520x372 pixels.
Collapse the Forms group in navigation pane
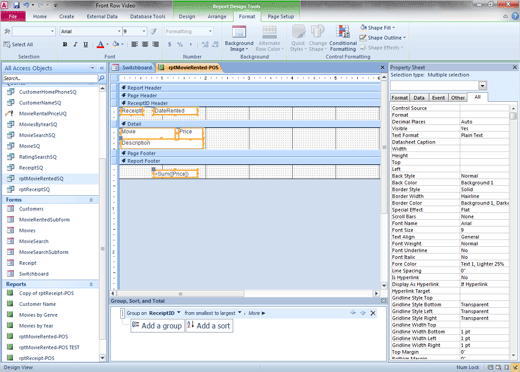[x=91, y=200]
